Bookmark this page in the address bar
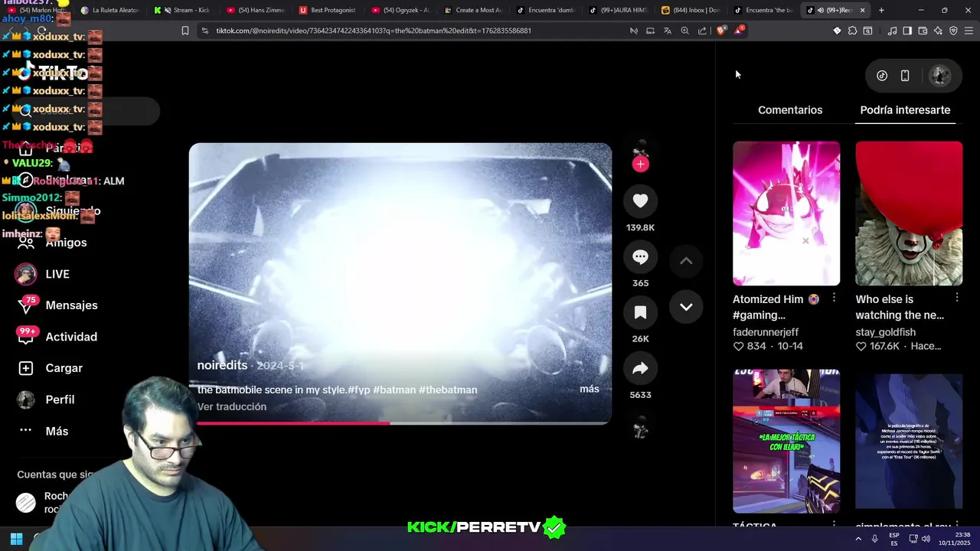 185,31
